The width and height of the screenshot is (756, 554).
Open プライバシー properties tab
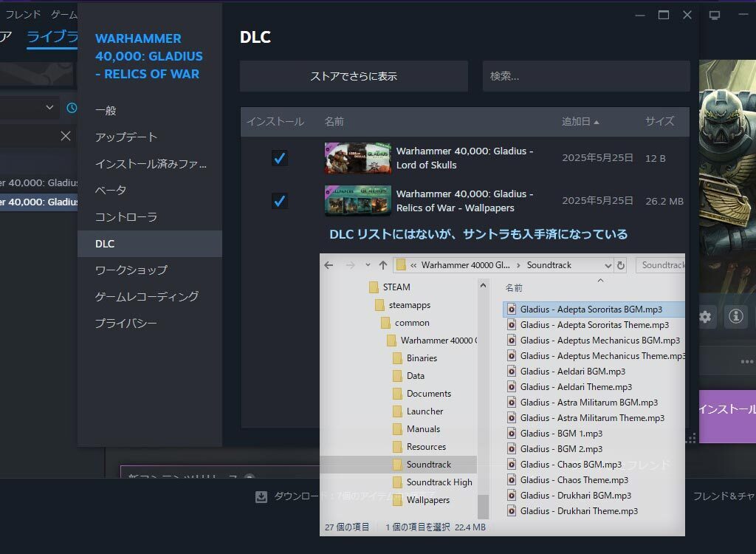coord(150,323)
